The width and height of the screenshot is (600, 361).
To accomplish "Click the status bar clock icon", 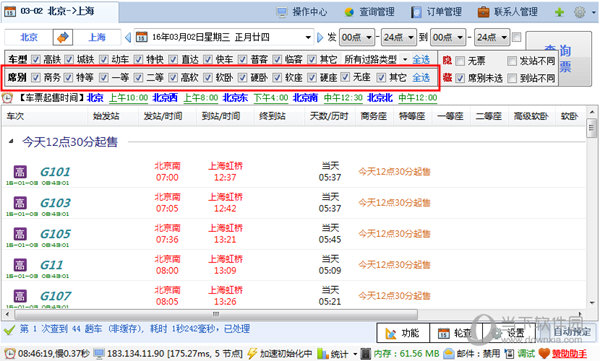I will [x=10, y=353].
